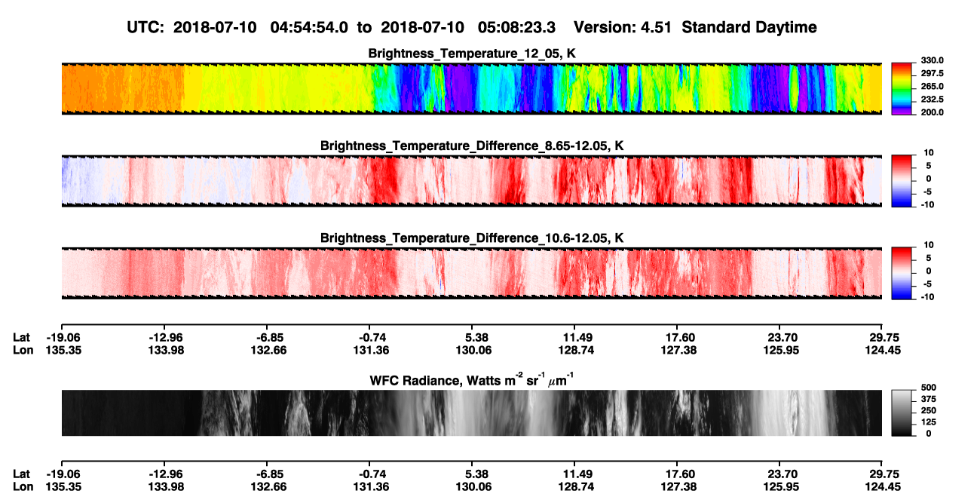Click longitude 124.45 on axis under WFC Radiance
The width and height of the screenshot is (980, 503).
click(881, 487)
